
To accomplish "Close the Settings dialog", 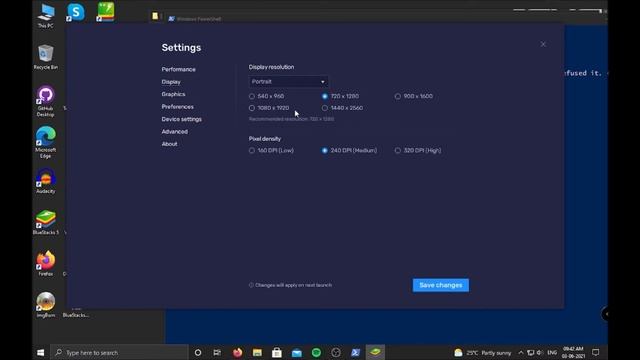I will (543, 44).
